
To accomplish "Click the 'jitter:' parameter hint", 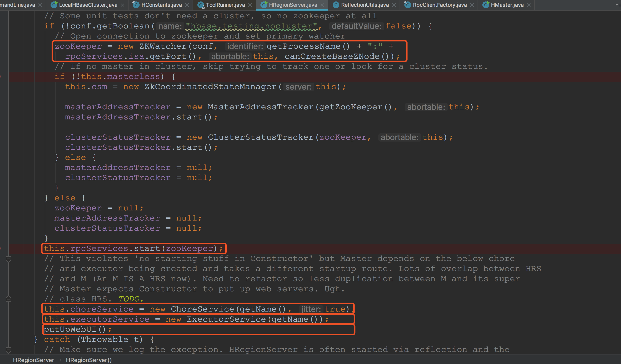I will [x=311, y=309].
